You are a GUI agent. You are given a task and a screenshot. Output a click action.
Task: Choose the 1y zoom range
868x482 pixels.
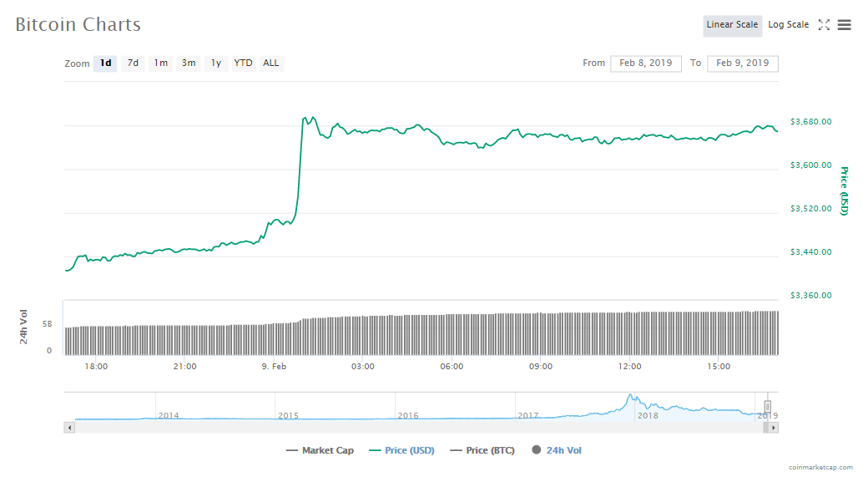click(216, 63)
